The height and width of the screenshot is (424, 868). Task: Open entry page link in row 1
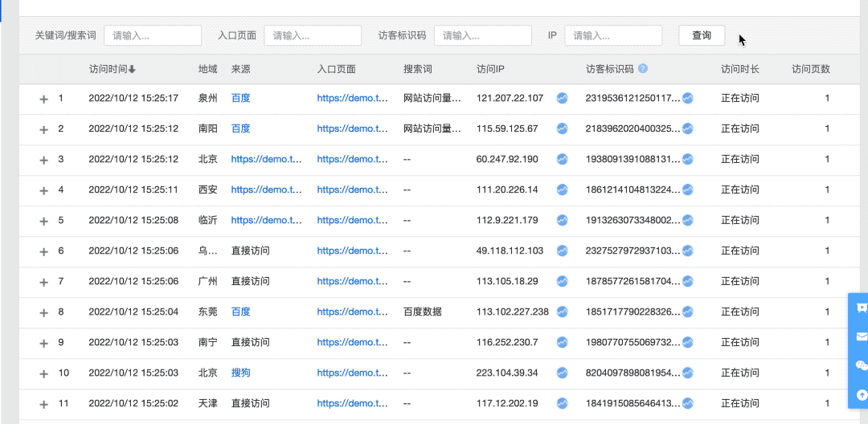click(353, 99)
